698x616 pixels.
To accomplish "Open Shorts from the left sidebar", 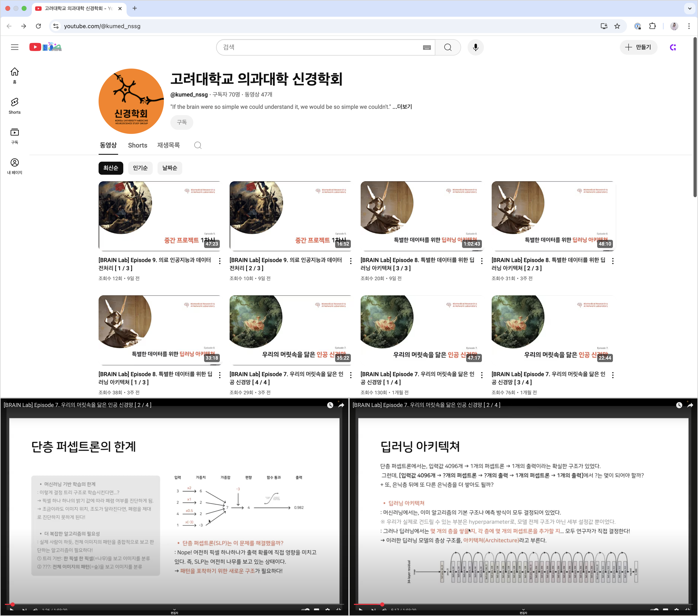I will [x=15, y=106].
